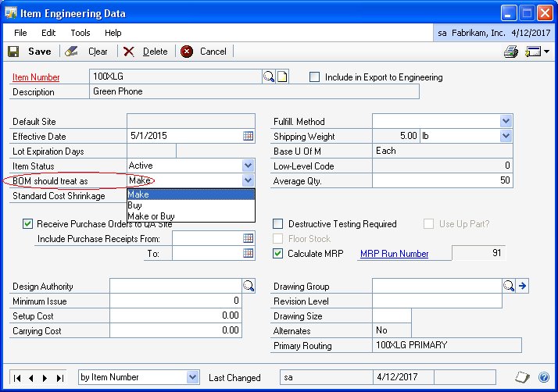Toggle the Floor Stock checkbox

(277, 238)
